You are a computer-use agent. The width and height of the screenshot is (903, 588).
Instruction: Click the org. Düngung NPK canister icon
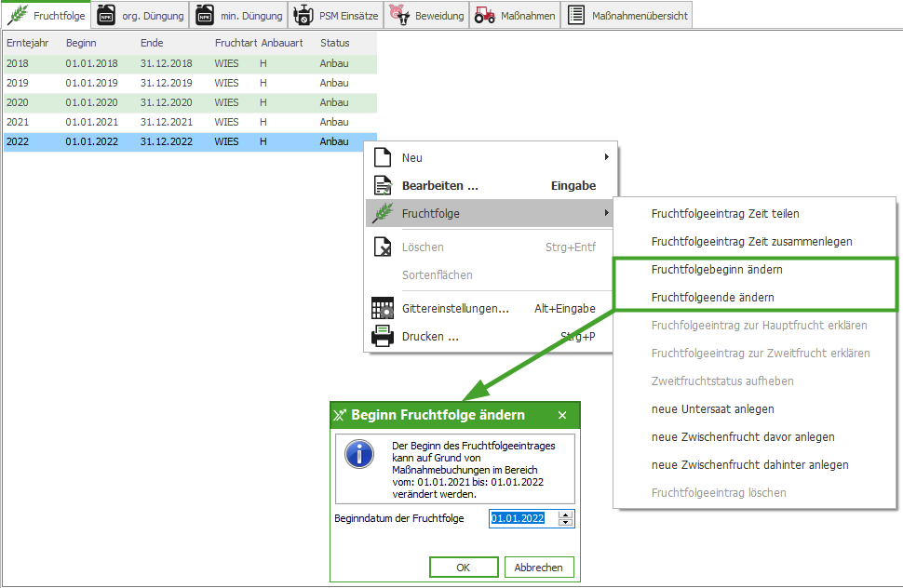coord(106,15)
